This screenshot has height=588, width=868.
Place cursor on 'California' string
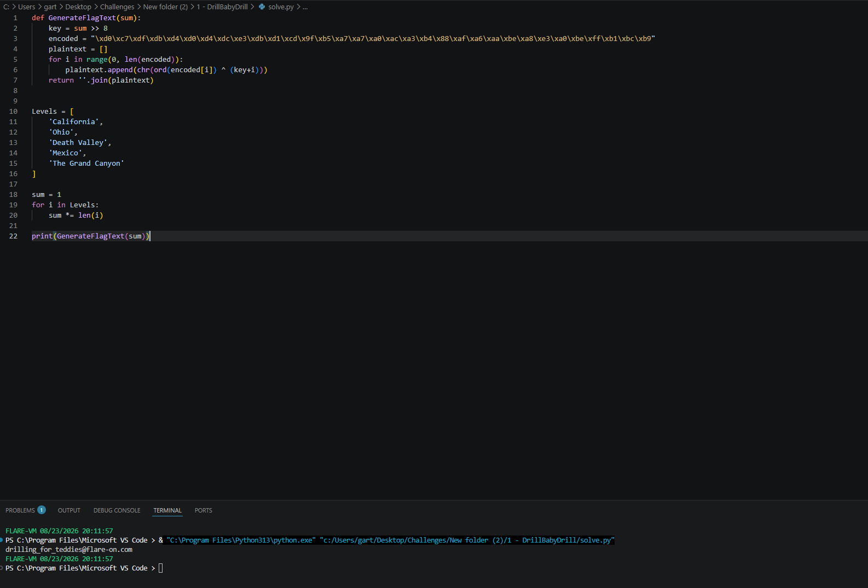(x=74, y=122)
